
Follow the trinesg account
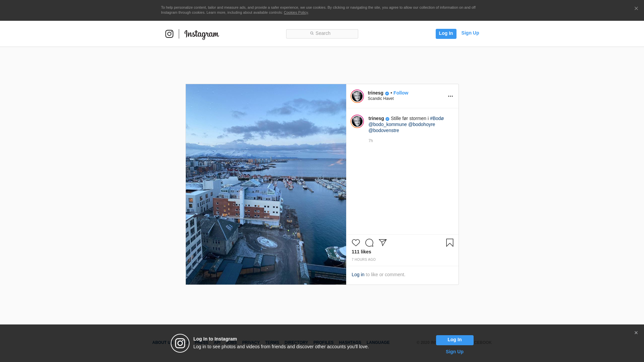click(x=401, y=93)
